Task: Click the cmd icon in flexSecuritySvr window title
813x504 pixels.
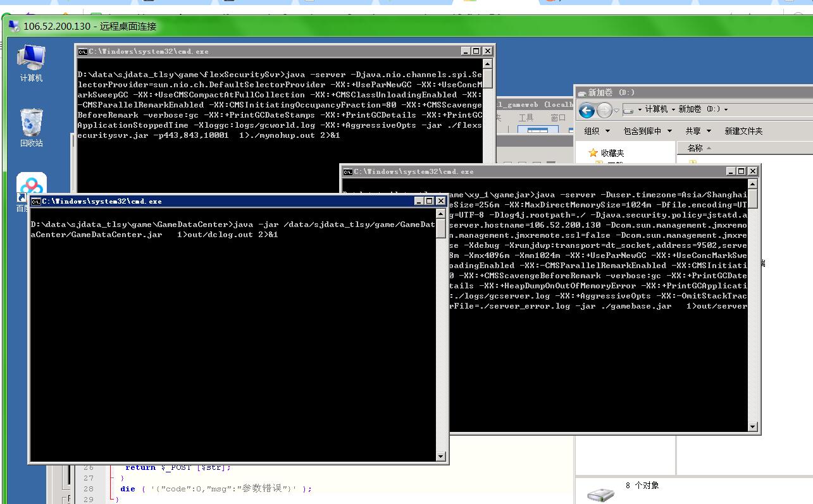Action: (x=83, y=51)
